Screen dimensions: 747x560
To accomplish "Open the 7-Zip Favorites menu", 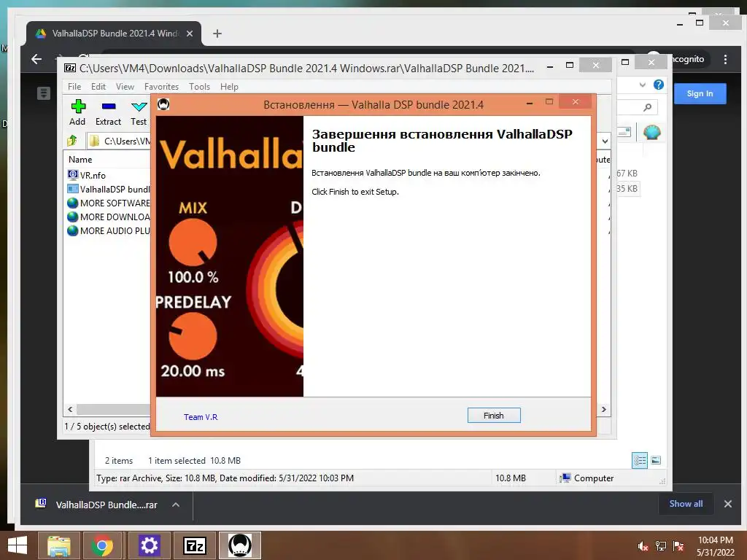I will [161, 87].
